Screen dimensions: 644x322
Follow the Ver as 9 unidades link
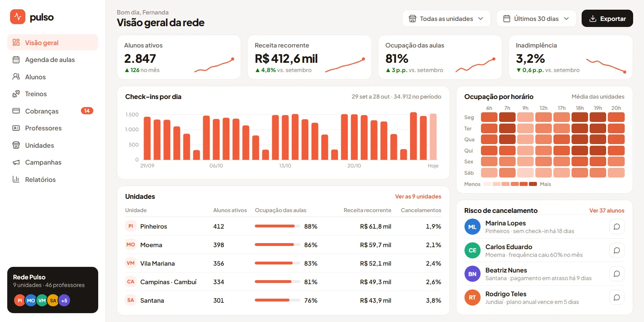click(418, 196)
